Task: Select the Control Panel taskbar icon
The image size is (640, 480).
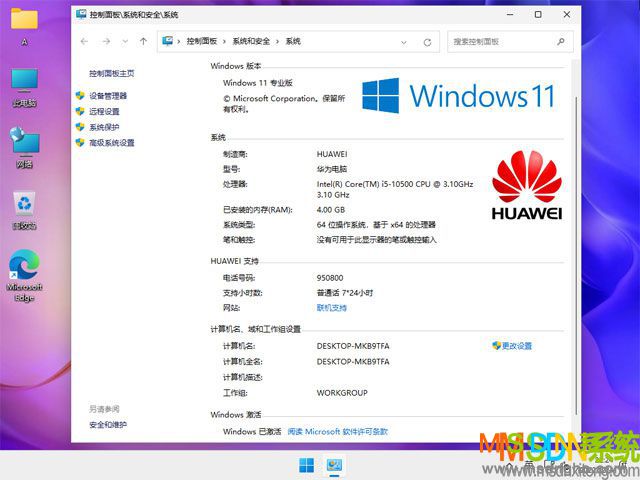Action: coord(334,465)
